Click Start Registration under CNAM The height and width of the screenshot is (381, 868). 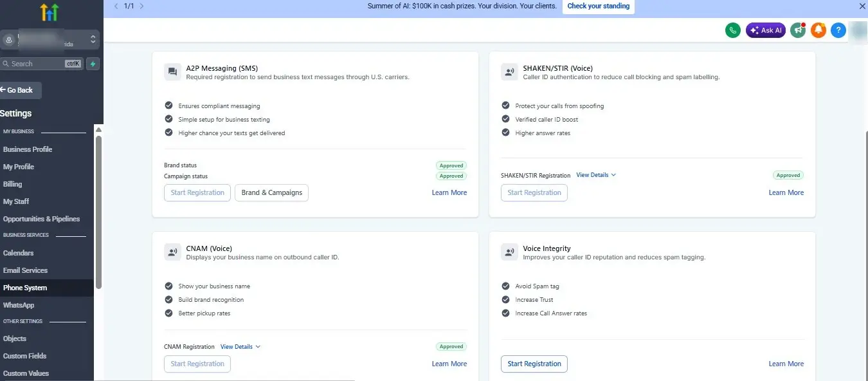[x=197, y=364]
